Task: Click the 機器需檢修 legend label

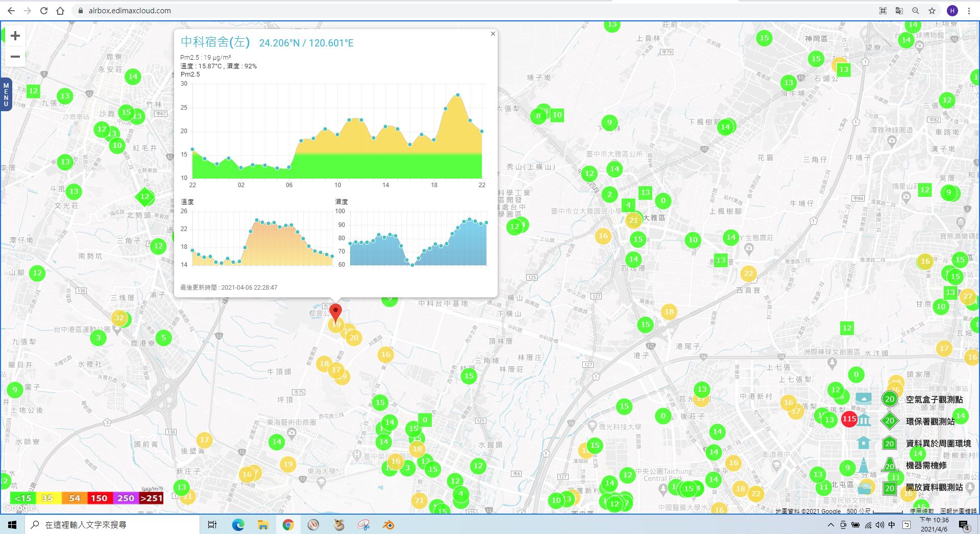Action: click(926, 465)
